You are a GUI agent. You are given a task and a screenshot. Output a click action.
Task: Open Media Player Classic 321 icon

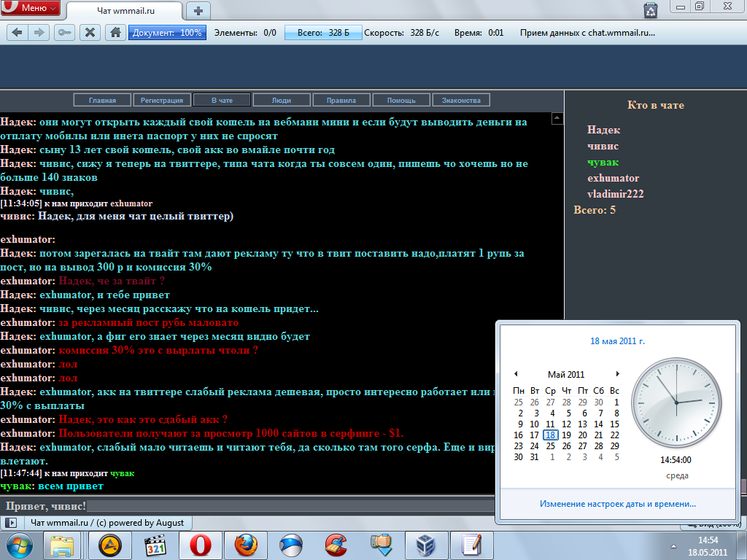[156, 545]
